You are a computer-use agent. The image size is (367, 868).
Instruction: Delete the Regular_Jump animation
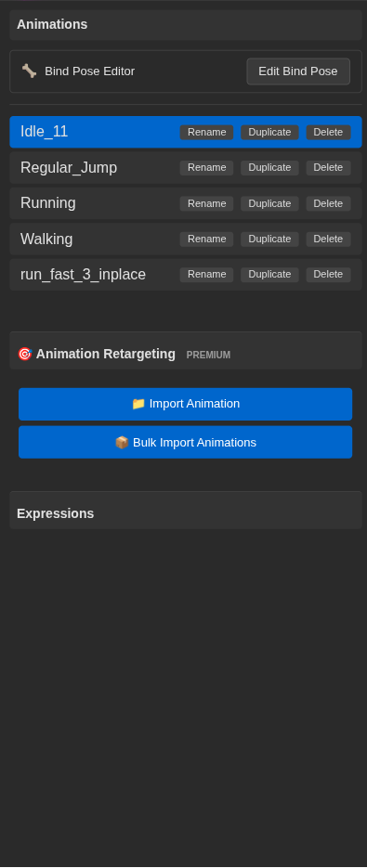[328, 168]
